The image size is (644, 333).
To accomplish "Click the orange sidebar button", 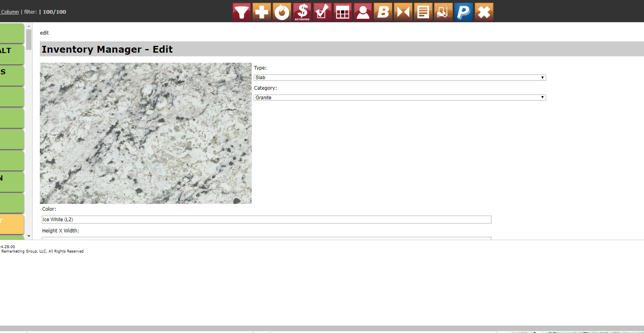I will [12, 224].
